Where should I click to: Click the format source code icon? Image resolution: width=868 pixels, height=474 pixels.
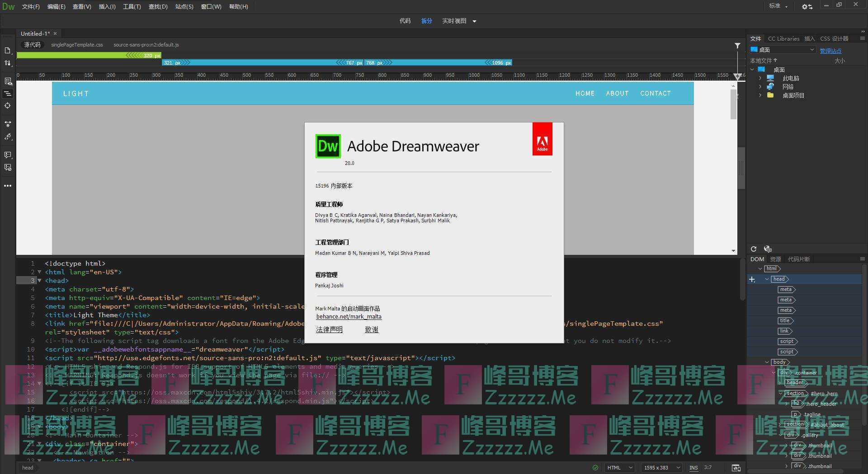[x=8, y=136]
